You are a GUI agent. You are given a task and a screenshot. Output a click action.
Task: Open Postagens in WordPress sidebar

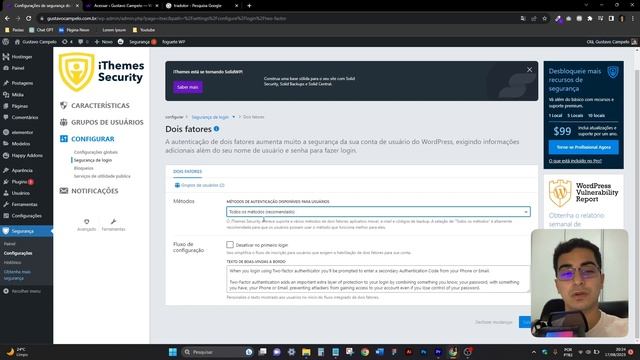(x=22, y=83)
